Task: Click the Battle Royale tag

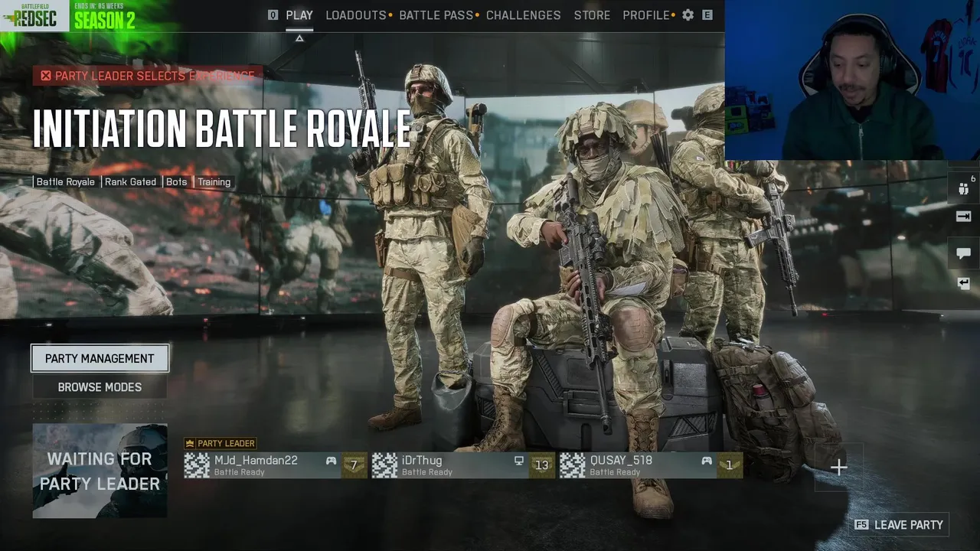Action: 66,182
